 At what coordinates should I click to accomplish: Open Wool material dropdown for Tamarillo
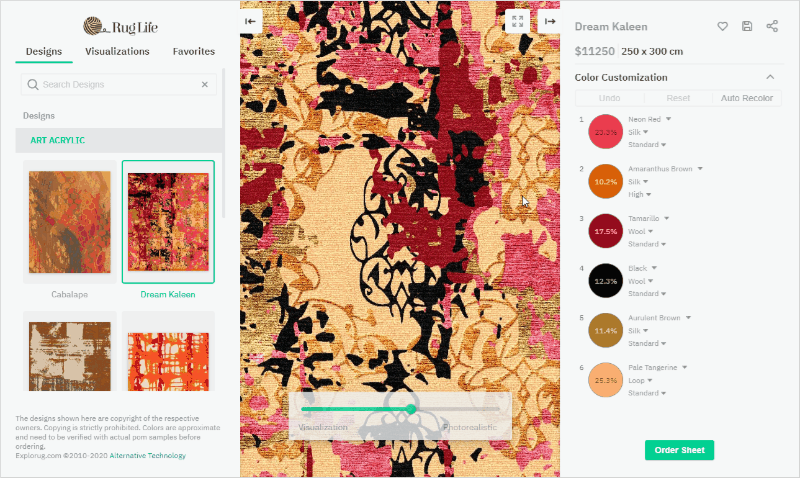pyautogui.click(x=640, y=231)
